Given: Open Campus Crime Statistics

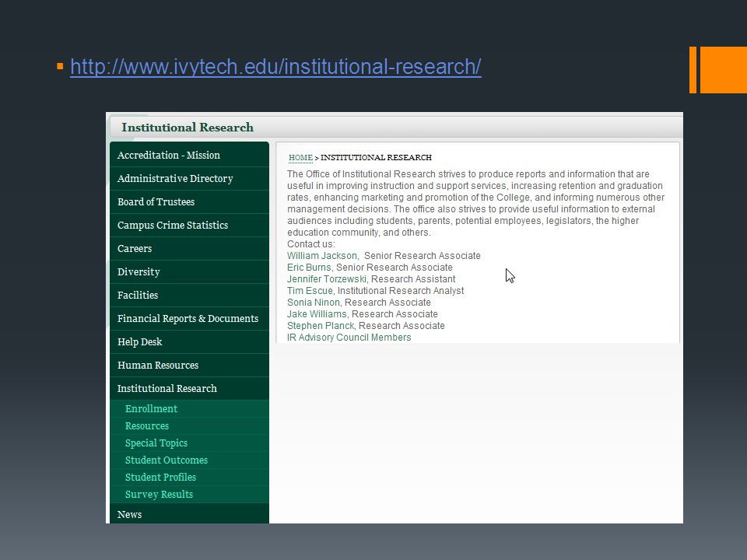Looking at the screenshot, I should (189, 226).
